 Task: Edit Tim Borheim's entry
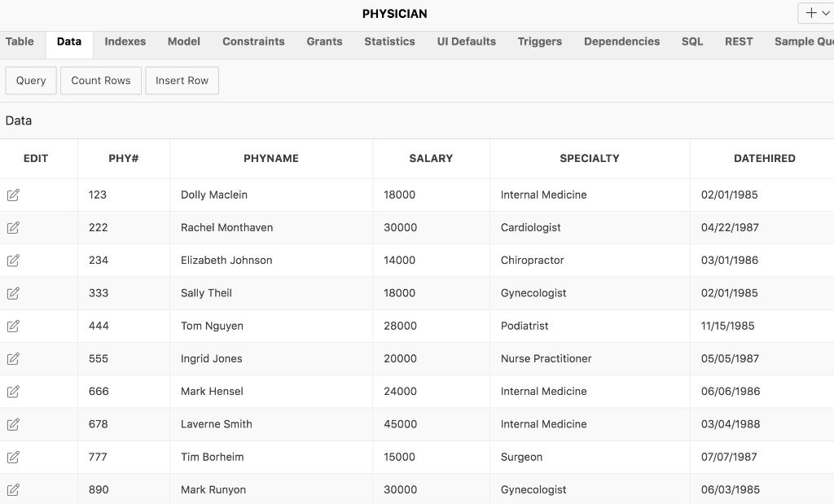tap(13, 456)
